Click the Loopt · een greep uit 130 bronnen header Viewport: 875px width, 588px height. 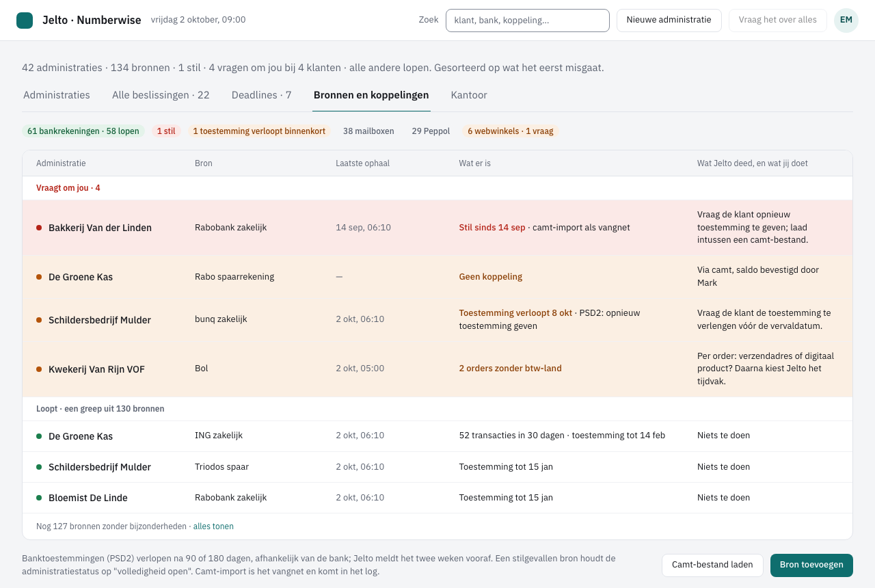(100, 409)
